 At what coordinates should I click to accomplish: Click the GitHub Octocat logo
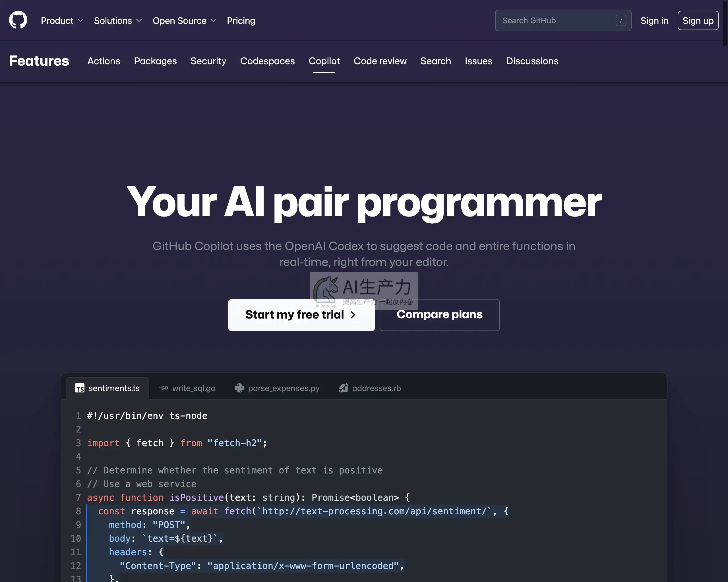coord(18,20)
